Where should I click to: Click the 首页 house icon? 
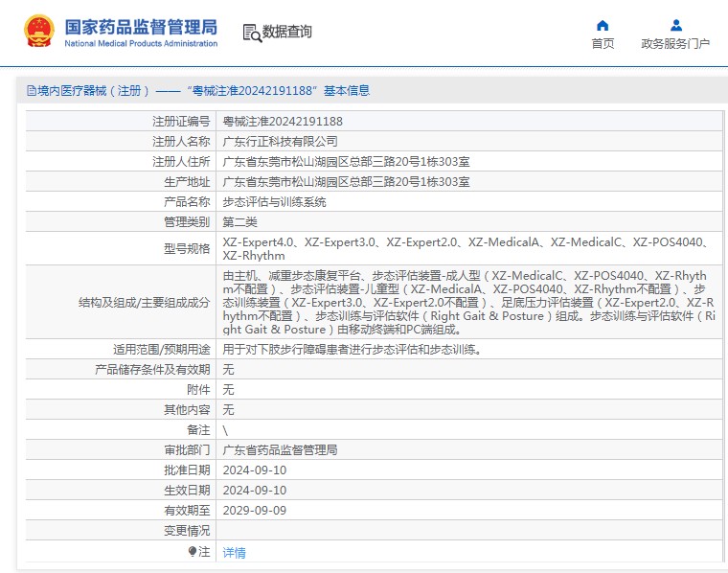tap(603, 25)
